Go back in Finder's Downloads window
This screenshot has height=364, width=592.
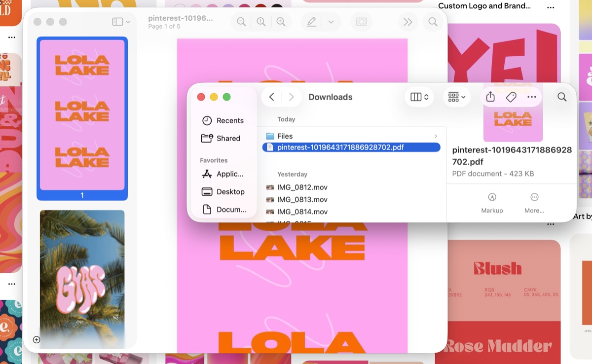[272, 97]
